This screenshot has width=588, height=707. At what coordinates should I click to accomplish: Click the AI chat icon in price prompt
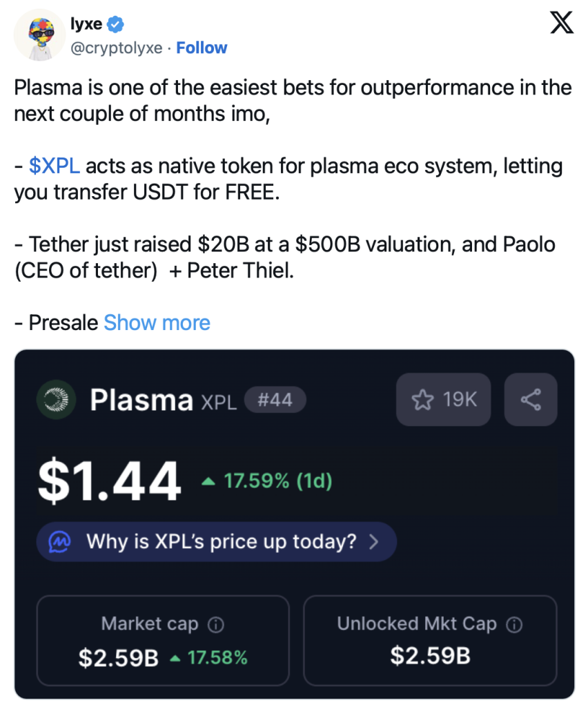click(61, 541)
